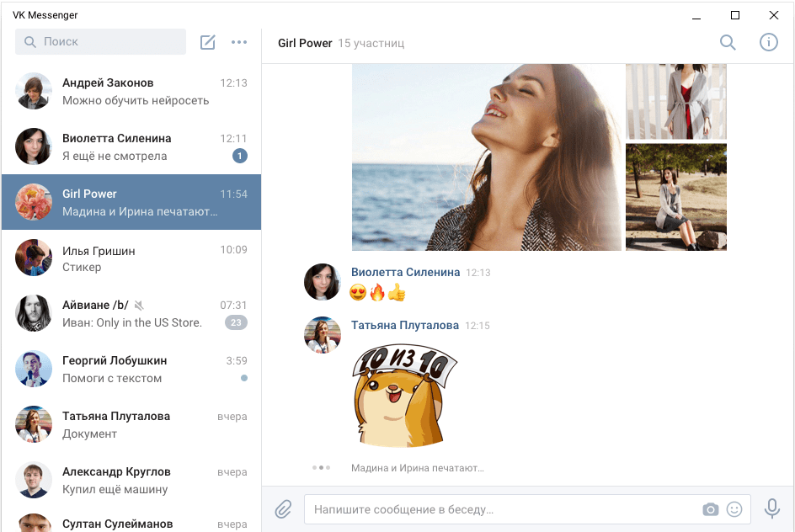
Task: Click the fire emoji in Виолетта's message
Action: (377, 292)
